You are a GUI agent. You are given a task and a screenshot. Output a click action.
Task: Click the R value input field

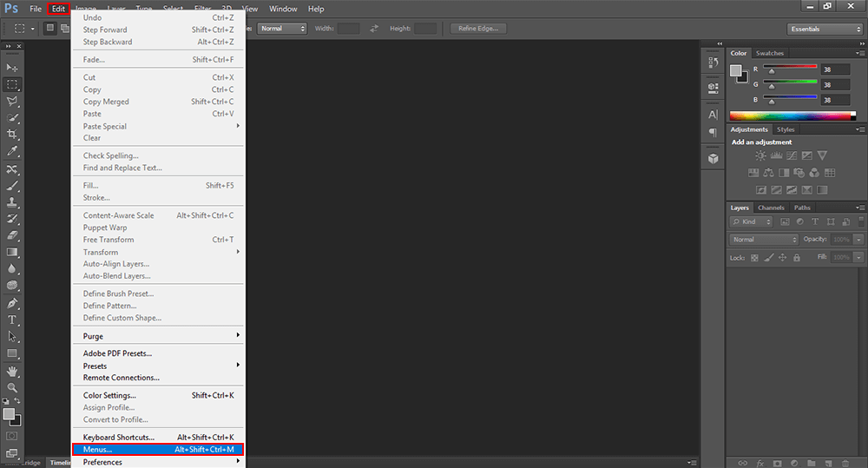coord(835,69)
